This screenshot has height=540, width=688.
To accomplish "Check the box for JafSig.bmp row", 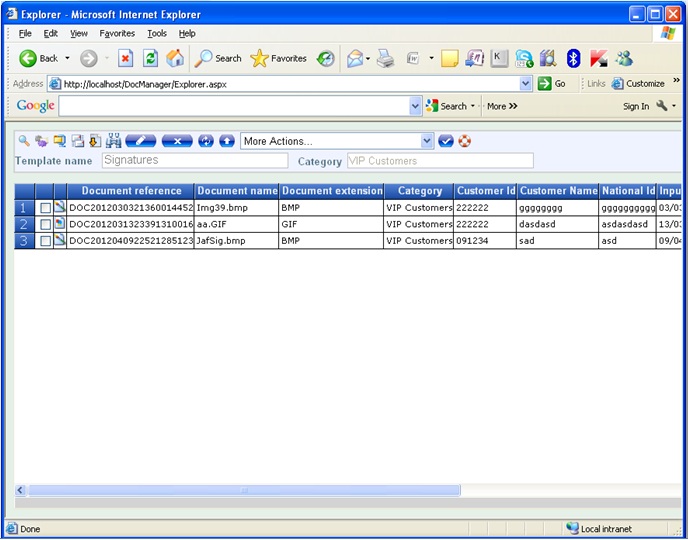I will point(45,241).
